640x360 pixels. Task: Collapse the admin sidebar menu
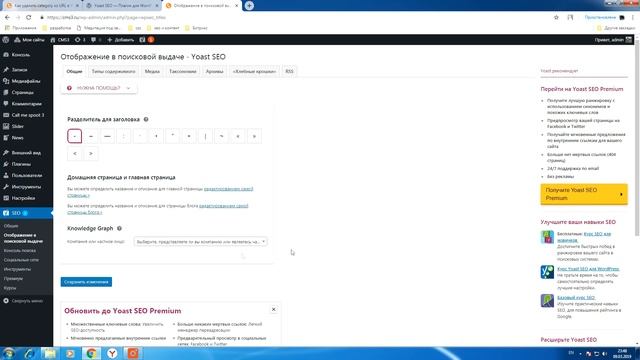(23, 301)
